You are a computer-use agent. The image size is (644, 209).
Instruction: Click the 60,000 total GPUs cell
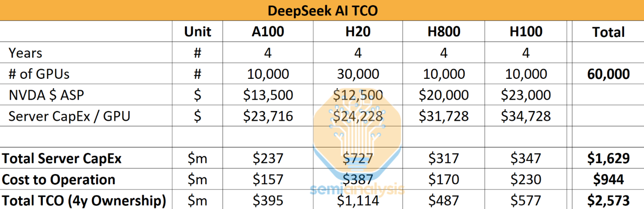608,74
